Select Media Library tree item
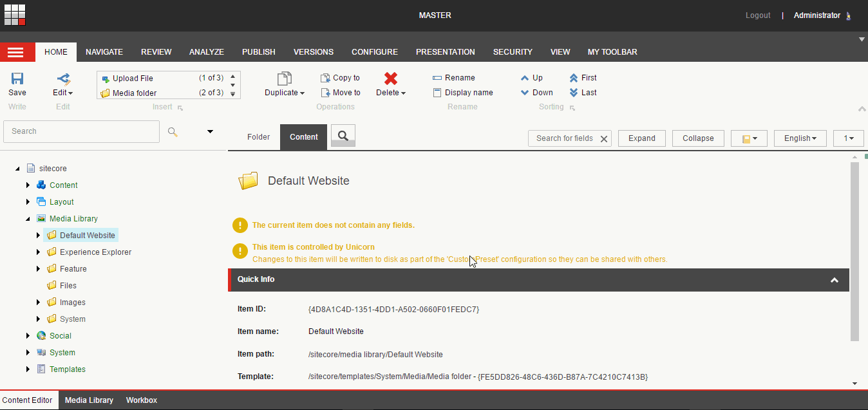The width and height of the screenshot is (868, 410). (x=73, y=219)
